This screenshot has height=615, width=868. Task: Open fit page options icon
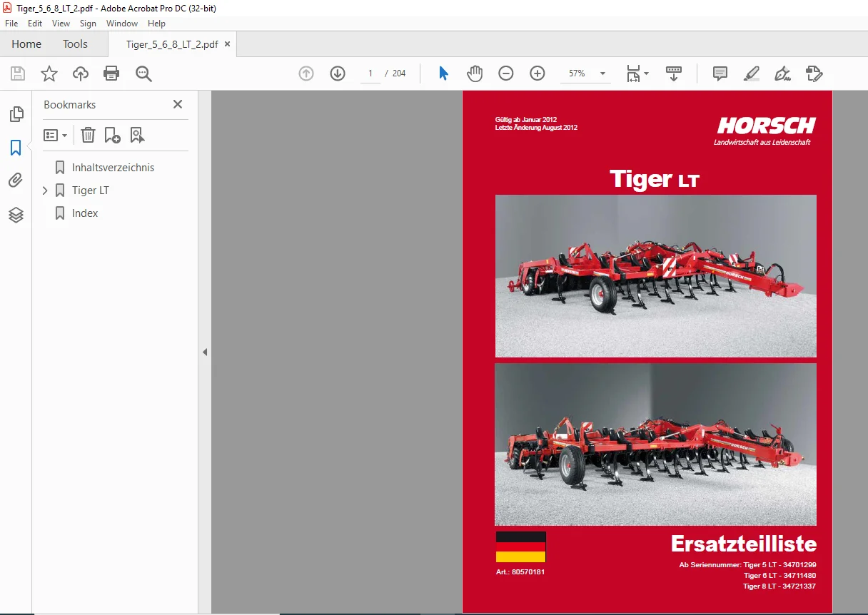point(637,73)
